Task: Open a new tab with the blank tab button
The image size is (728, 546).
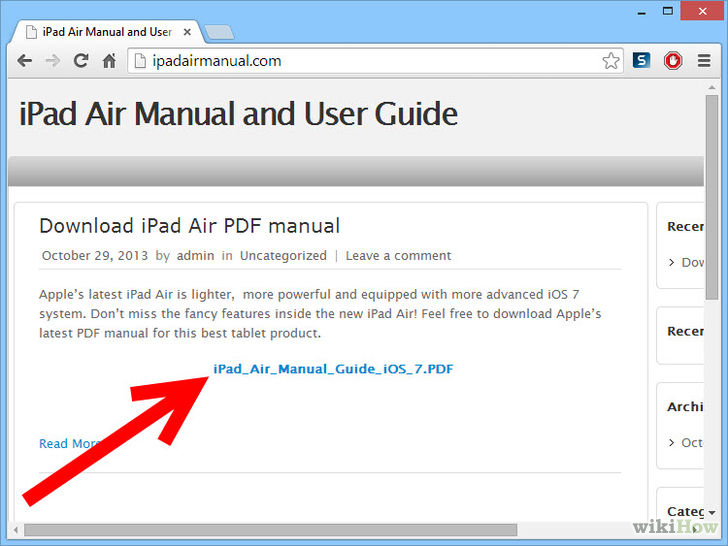Action: 219,32
